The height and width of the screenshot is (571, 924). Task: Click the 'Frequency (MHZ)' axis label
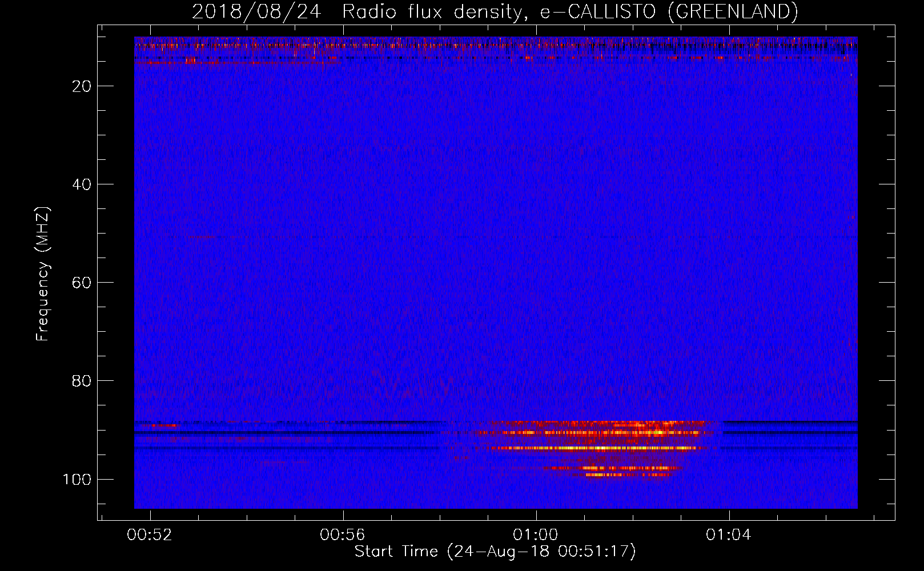click(x=43, y=274)
